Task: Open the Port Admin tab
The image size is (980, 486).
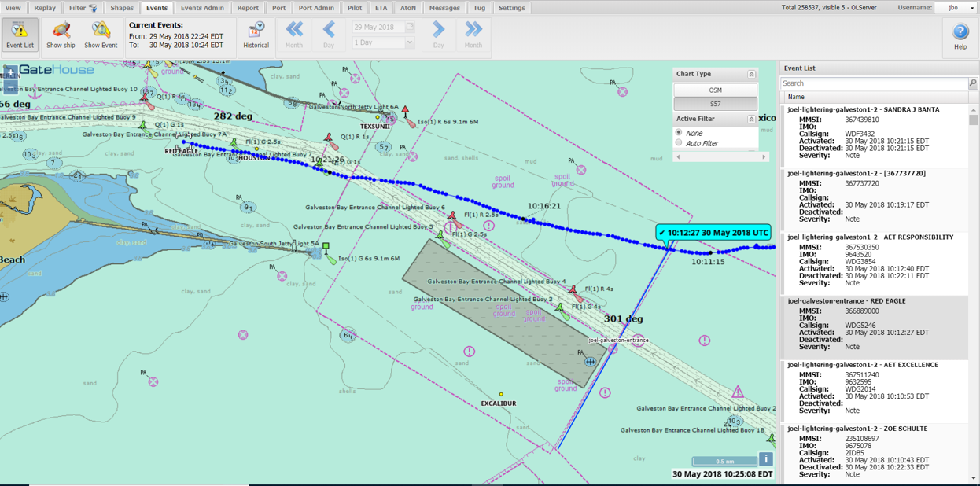Action: (x=316, y=8)
